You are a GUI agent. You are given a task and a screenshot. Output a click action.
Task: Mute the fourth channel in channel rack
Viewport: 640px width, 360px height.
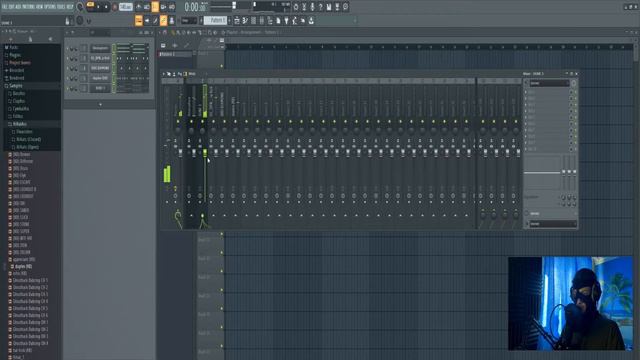(68, 78)
